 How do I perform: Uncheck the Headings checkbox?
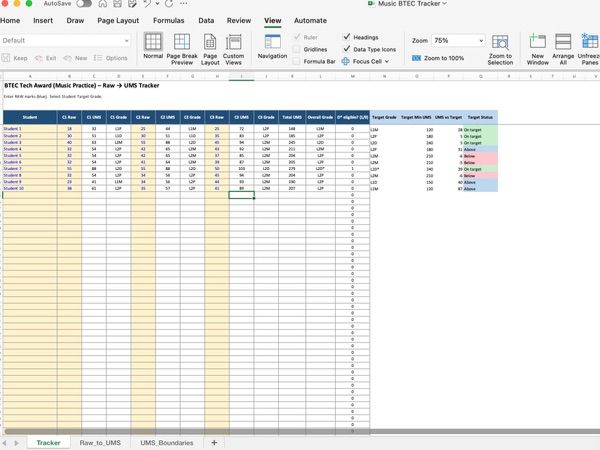pos(347,37)
